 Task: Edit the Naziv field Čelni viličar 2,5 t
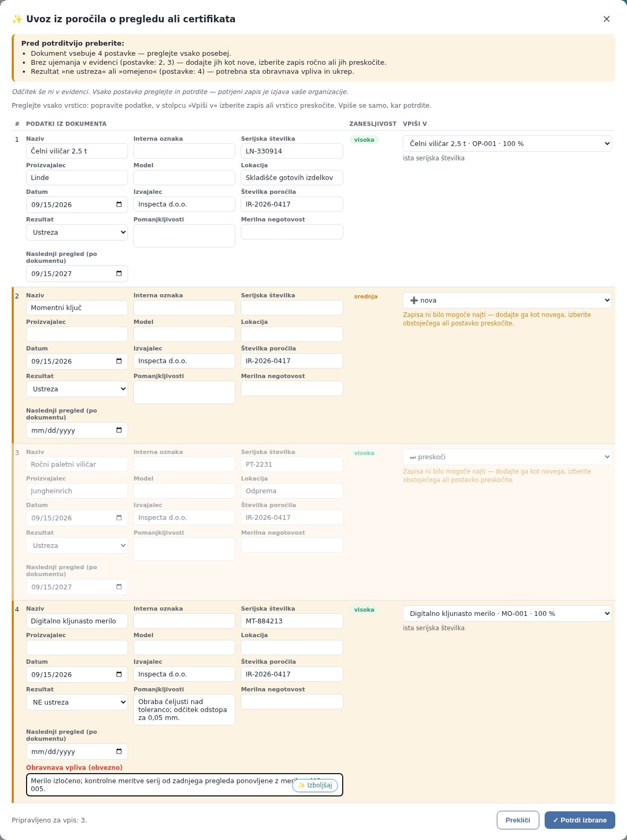[77, 151]
